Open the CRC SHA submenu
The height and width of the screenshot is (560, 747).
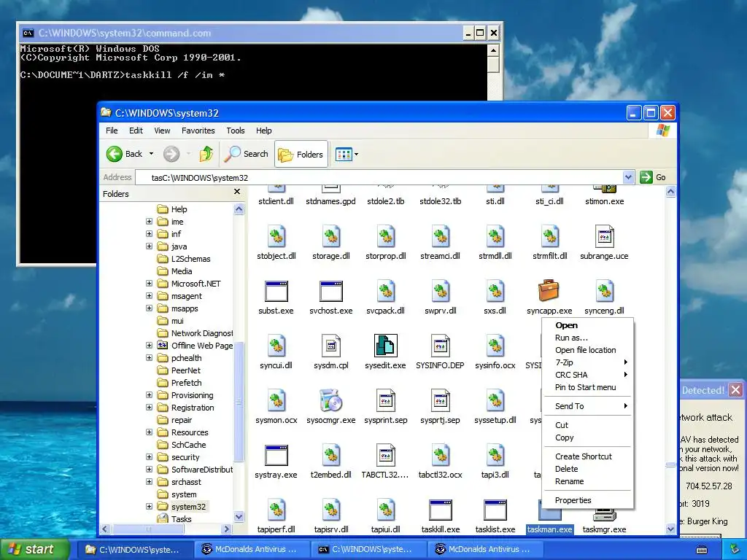(x=587, y=375)
